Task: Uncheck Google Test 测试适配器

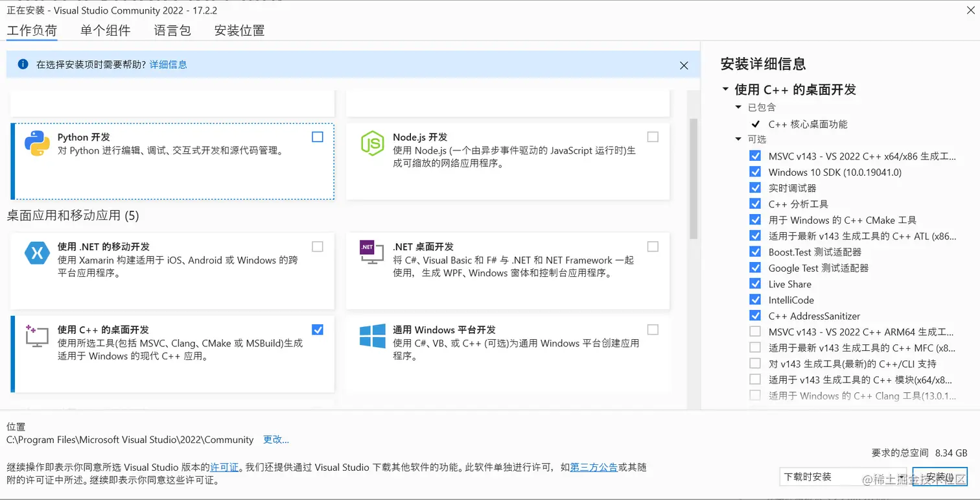Action: point(755,267)
